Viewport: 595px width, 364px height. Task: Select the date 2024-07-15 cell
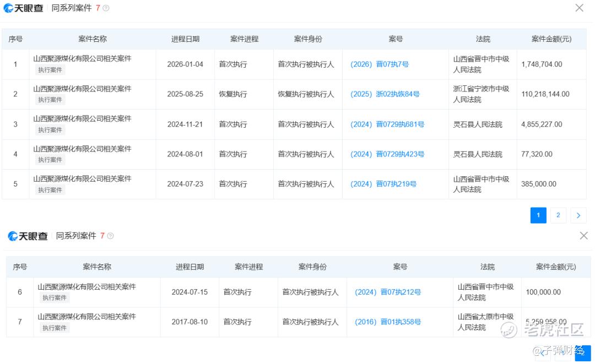(190, 292)
